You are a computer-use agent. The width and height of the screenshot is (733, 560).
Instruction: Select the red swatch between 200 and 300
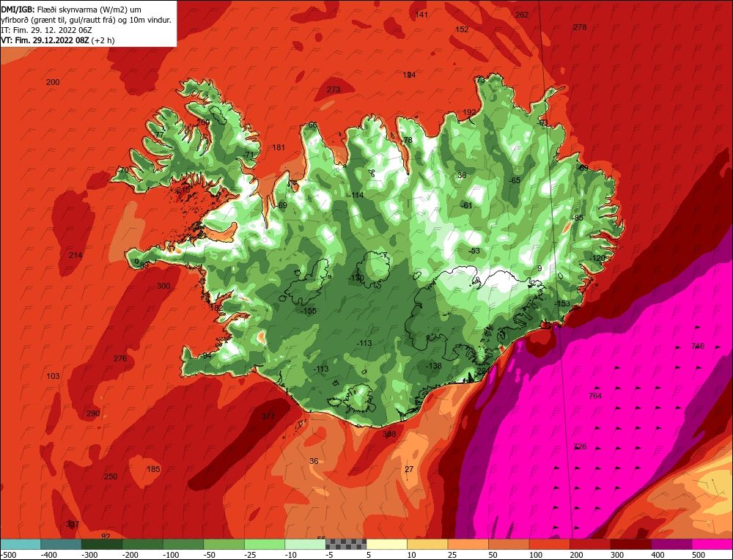pyautogui.click(x=590, y=544)
